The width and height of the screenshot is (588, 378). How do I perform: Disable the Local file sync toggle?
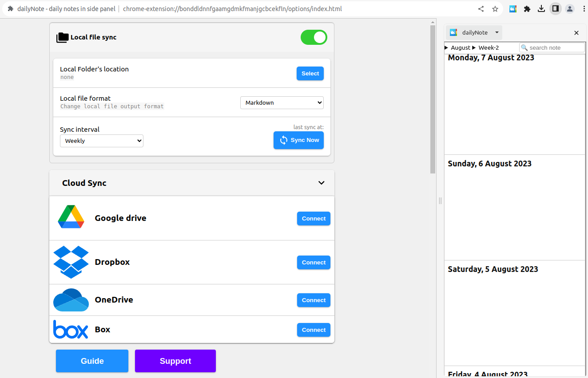(314, 37)
